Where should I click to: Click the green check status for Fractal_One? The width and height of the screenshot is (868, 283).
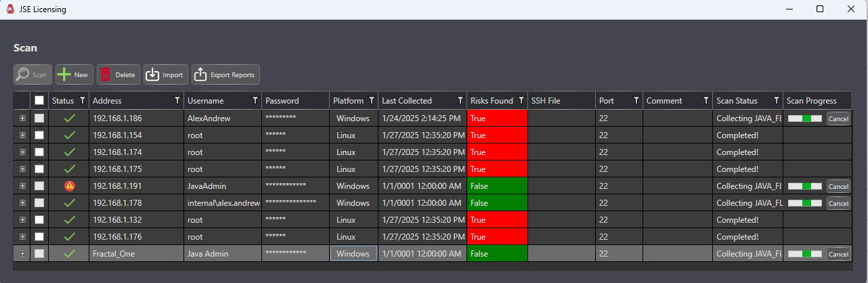point(69,254)
